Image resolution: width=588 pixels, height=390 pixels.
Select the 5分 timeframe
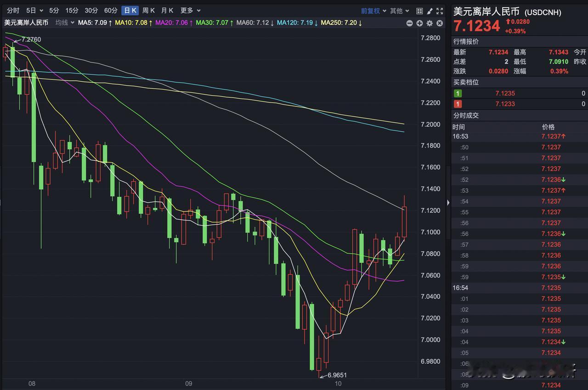pos(54,10)
